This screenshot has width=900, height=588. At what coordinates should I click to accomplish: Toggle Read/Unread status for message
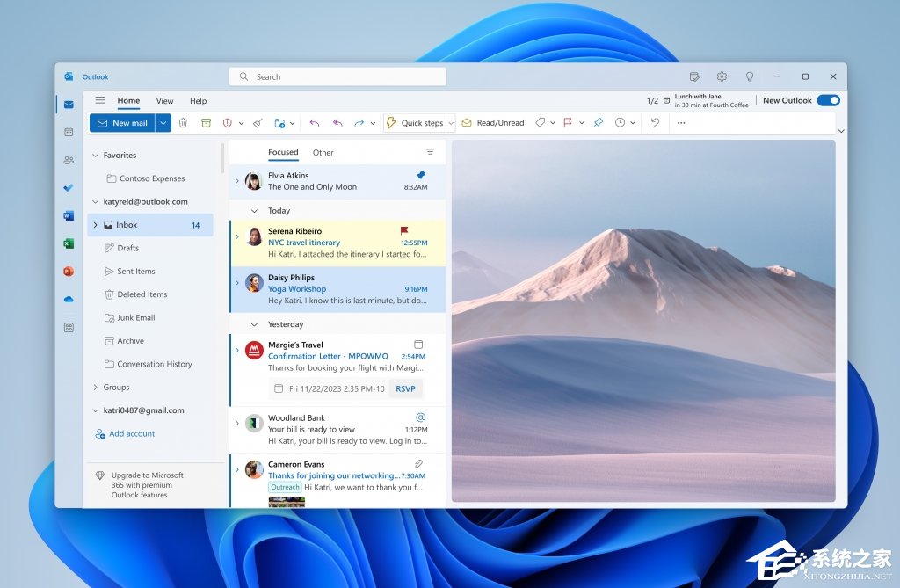(x=493, y=123)
